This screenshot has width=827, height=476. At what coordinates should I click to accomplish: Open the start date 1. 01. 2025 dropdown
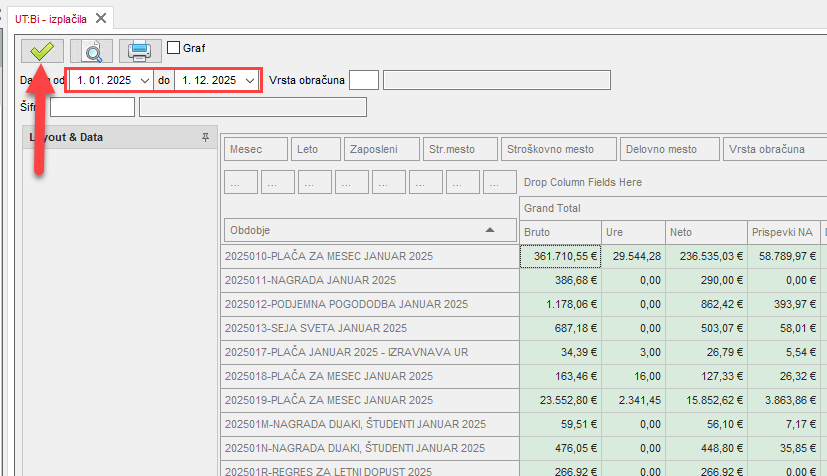click(145, 81)
